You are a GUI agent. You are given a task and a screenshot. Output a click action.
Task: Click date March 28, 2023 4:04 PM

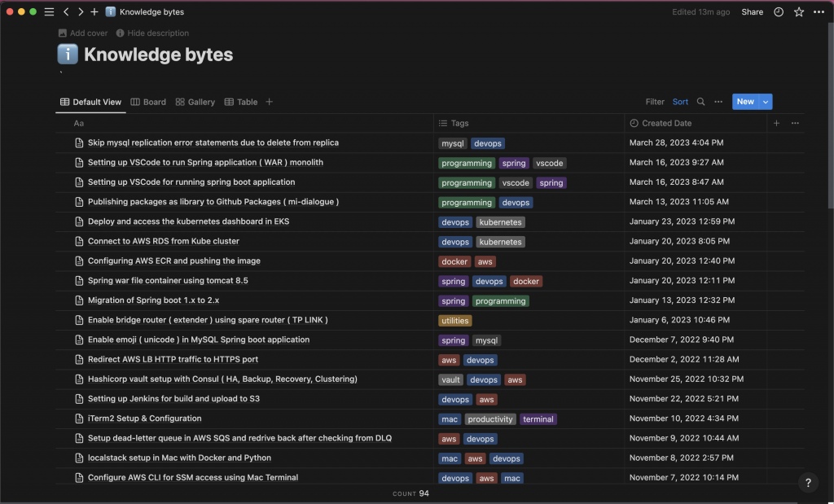pos(676,142)
